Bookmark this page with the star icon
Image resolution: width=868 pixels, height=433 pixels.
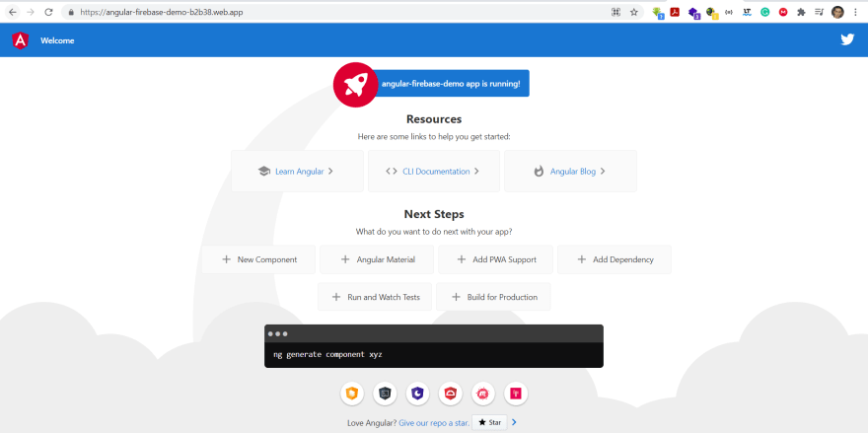[634, 12]
